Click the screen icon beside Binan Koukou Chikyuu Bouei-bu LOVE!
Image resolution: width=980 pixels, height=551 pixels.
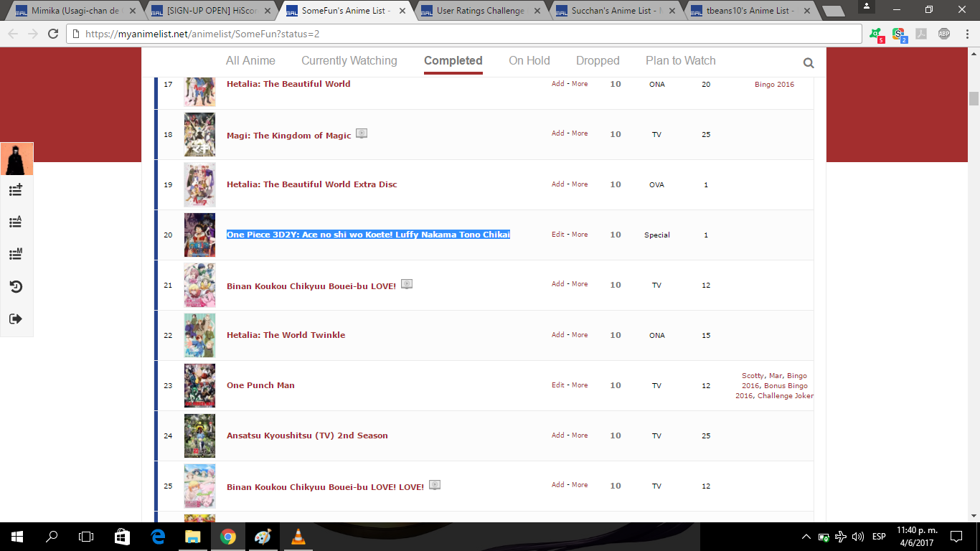coord(407,284)
